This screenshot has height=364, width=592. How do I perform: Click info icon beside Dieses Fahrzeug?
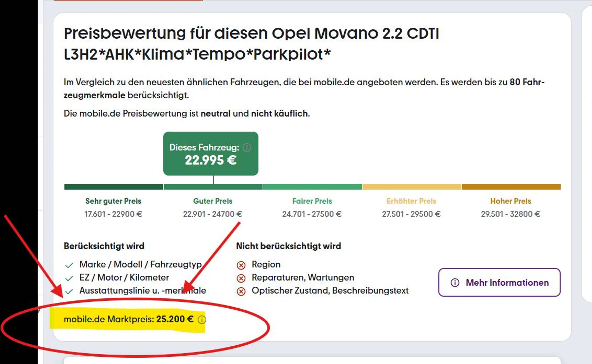(247, 147)
